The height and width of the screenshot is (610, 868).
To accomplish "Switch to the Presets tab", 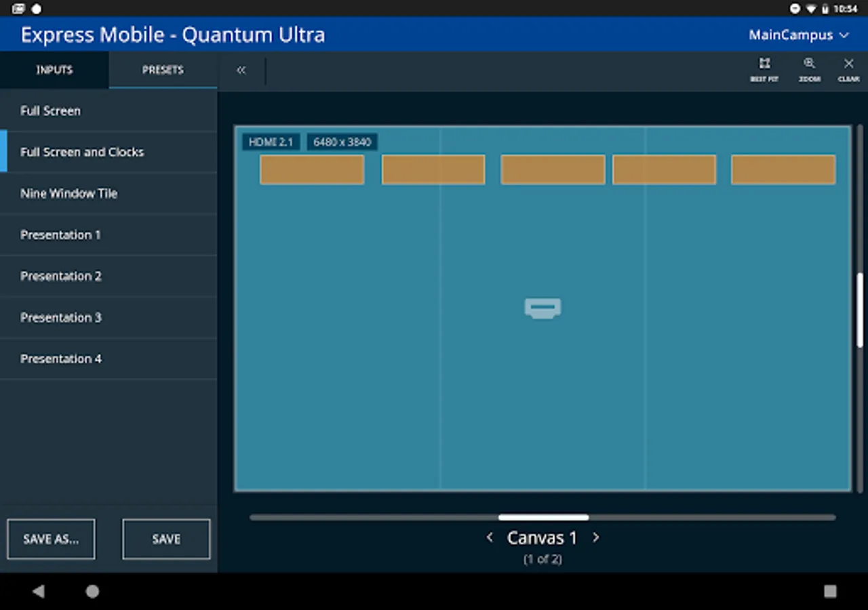I will click(x=163, y=70).
